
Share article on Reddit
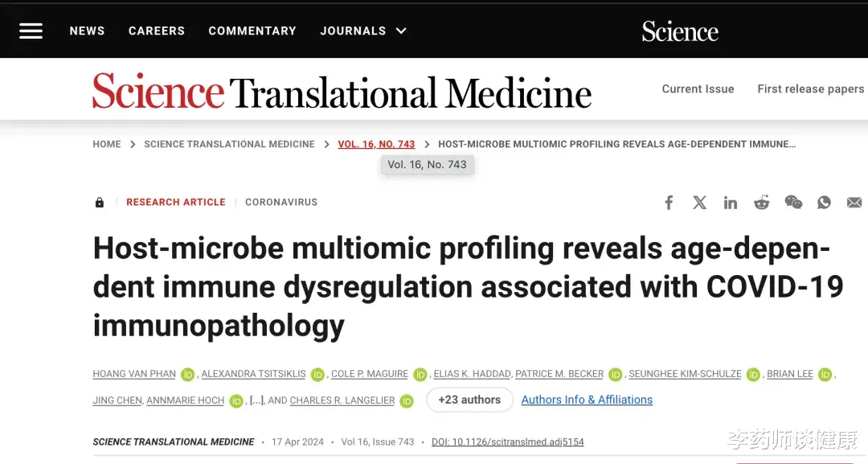(762, 203)
